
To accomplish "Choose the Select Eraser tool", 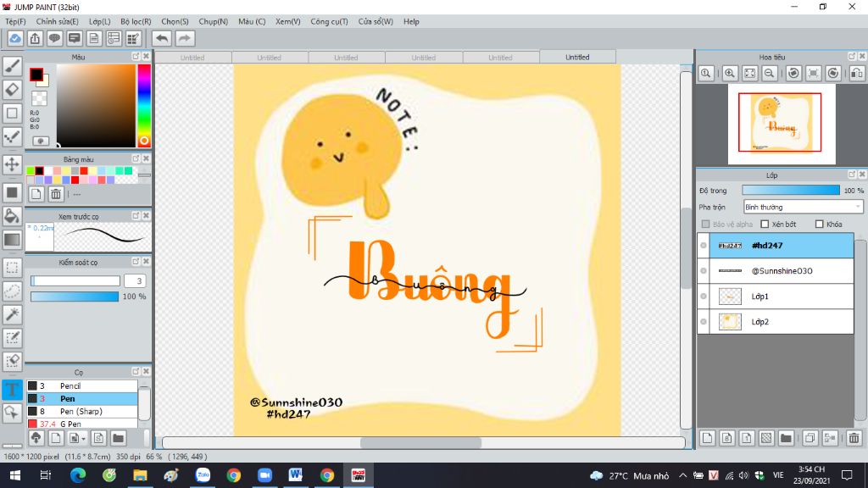I will pyautogui.click(x=12, y=361).
